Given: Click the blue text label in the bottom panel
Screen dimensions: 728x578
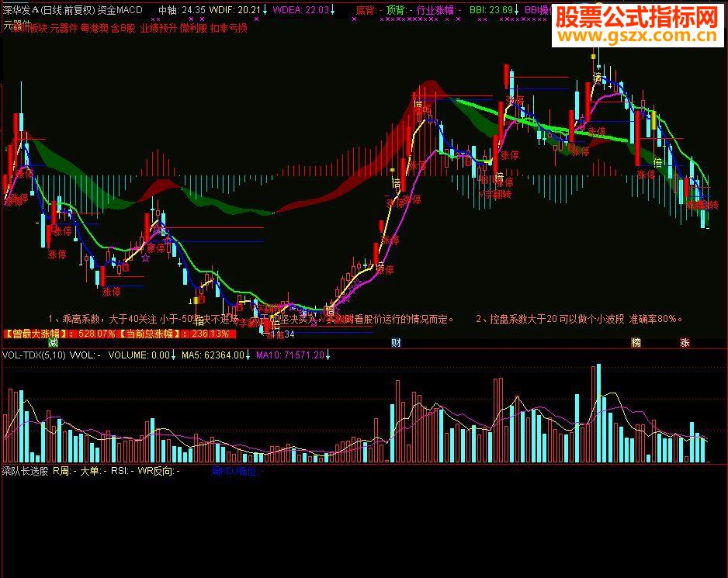Looking at the screenshot, I should tap(237, 471).
